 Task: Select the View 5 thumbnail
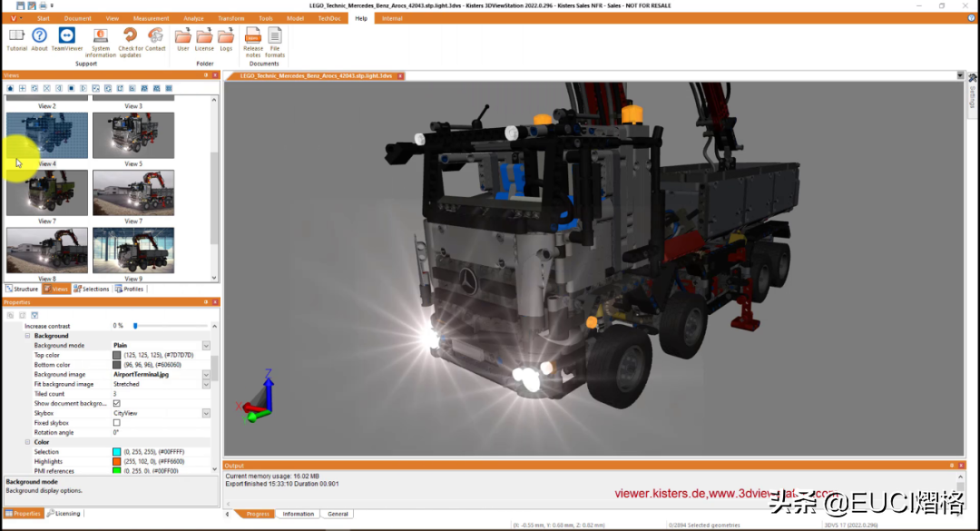133,135
